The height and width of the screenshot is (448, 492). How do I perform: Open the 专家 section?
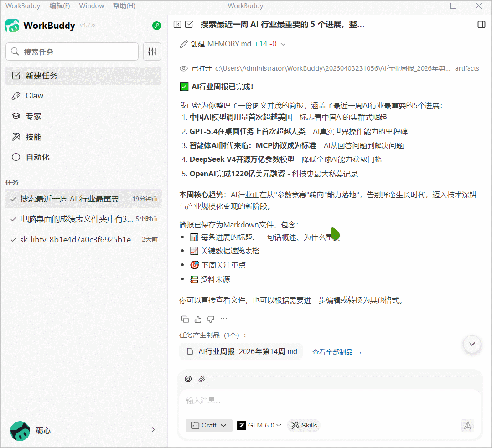pos(83,116)
